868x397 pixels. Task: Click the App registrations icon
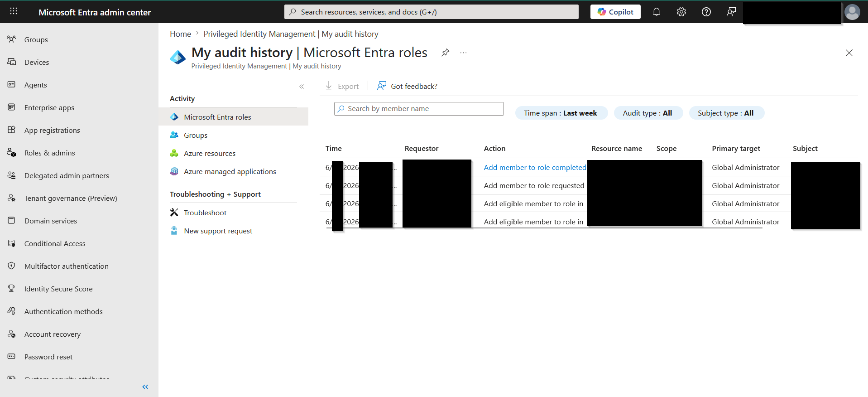(x=12, y=130)
